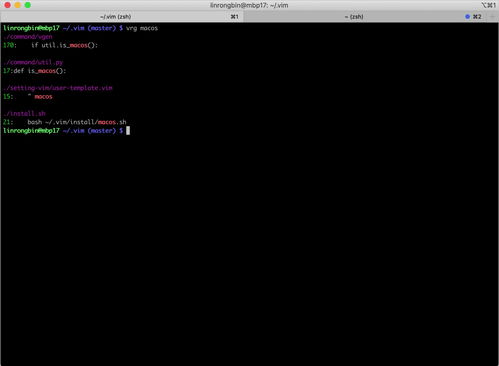Click the ⌘2 shortcut label on second tab
This screenshot has height=366, width=499.
[x=477, y=17]
